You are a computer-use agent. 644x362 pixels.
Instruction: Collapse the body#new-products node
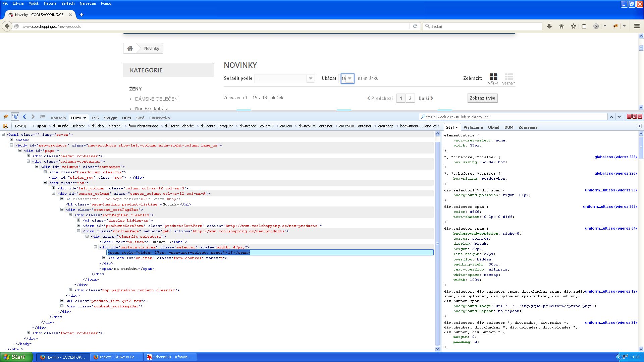pos(11,145)
